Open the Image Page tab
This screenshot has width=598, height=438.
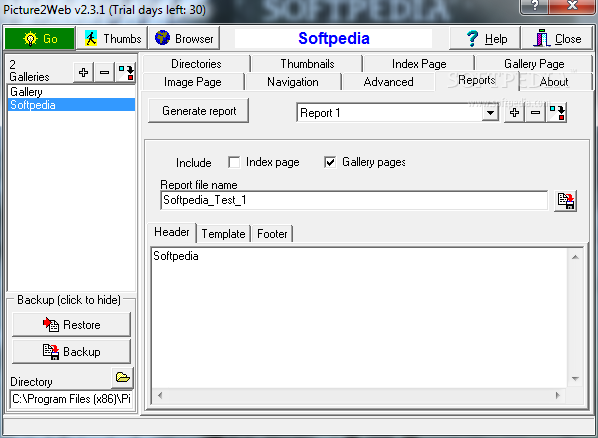coord(193,82)
